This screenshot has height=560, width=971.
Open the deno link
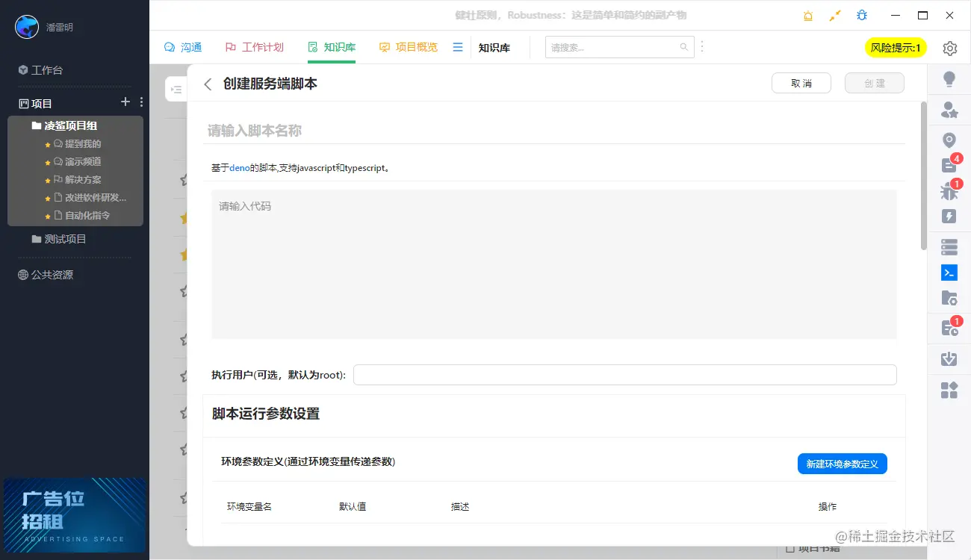pos(239,168)
